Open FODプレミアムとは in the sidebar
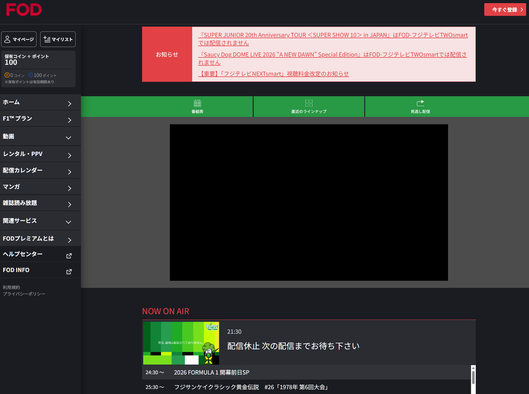The image size is (529, 394). 40,239
